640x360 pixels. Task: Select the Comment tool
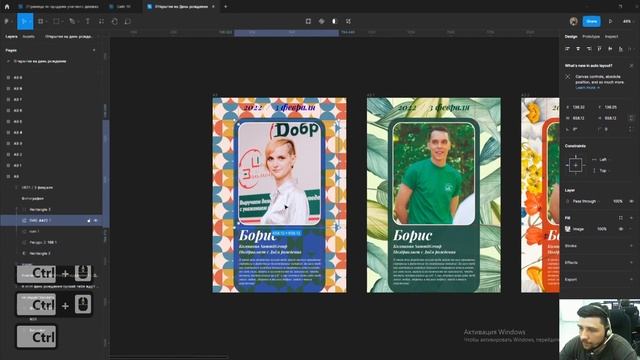coord(128,21)
